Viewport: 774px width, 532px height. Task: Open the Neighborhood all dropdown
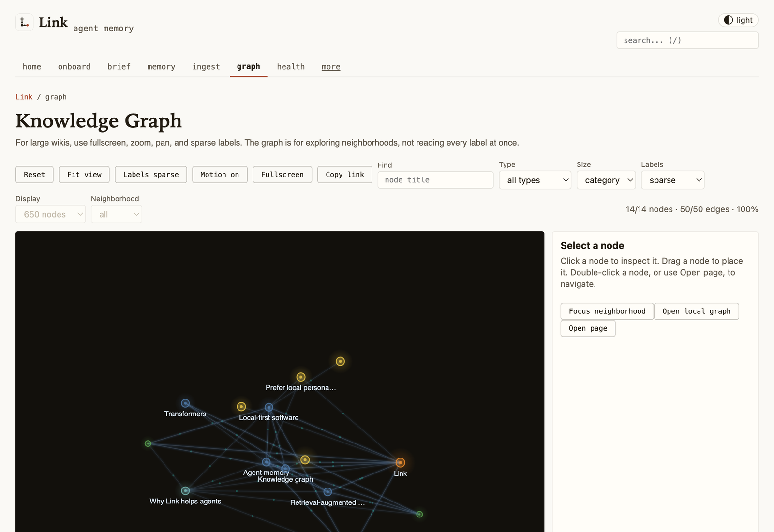[116, 214]
